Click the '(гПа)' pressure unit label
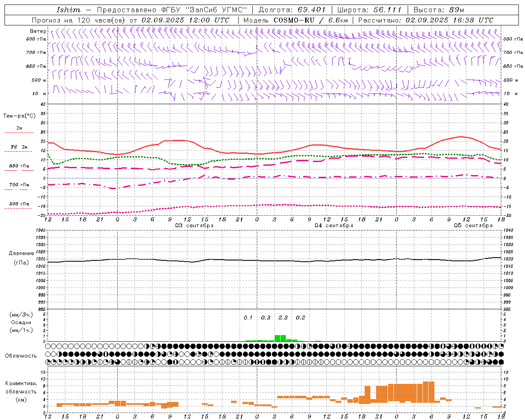This screenshot has width=525, height=420. pos(21,263)
